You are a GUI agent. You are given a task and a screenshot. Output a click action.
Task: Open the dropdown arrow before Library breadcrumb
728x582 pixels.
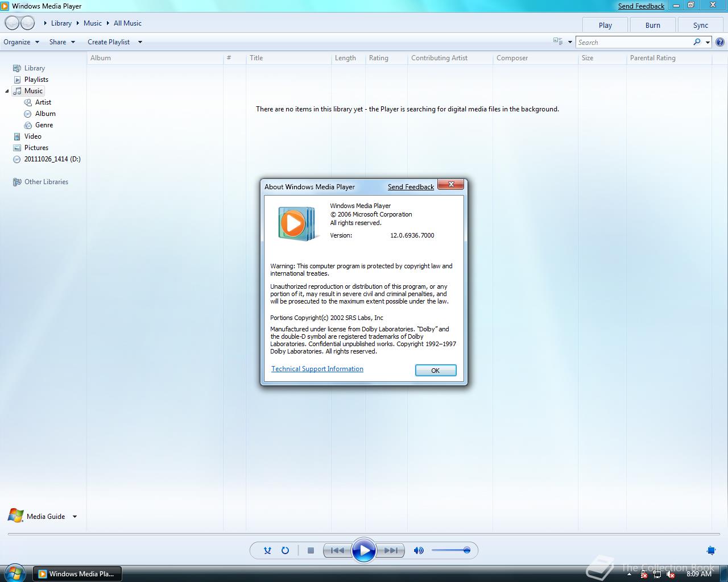(45, 23)
